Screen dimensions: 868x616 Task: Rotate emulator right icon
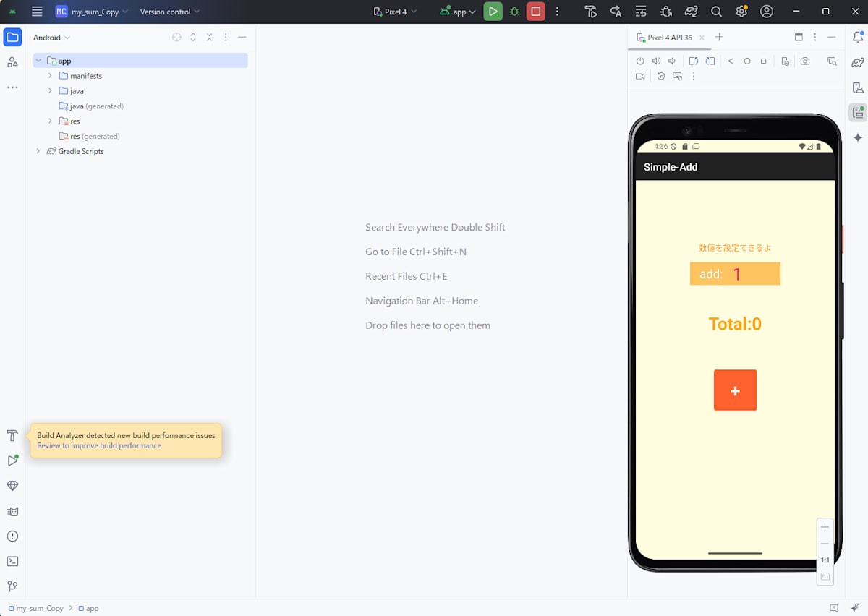click(x=710, y=61)
